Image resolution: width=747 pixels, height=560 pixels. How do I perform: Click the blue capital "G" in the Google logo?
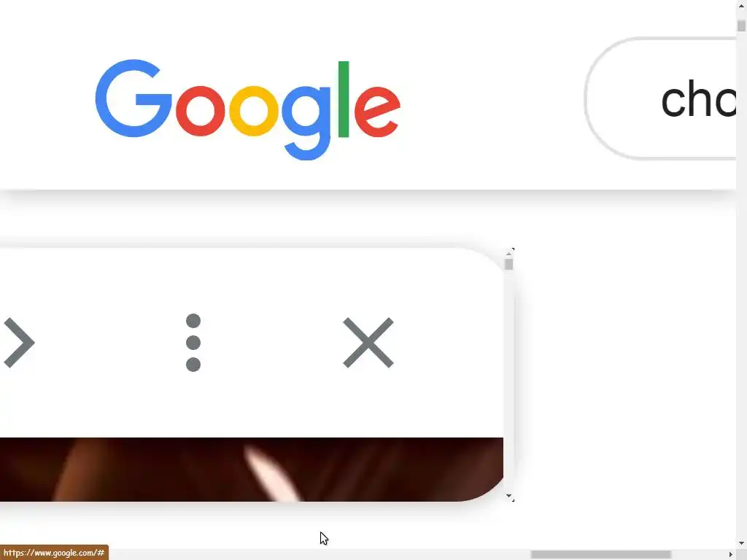pos(133,98)
